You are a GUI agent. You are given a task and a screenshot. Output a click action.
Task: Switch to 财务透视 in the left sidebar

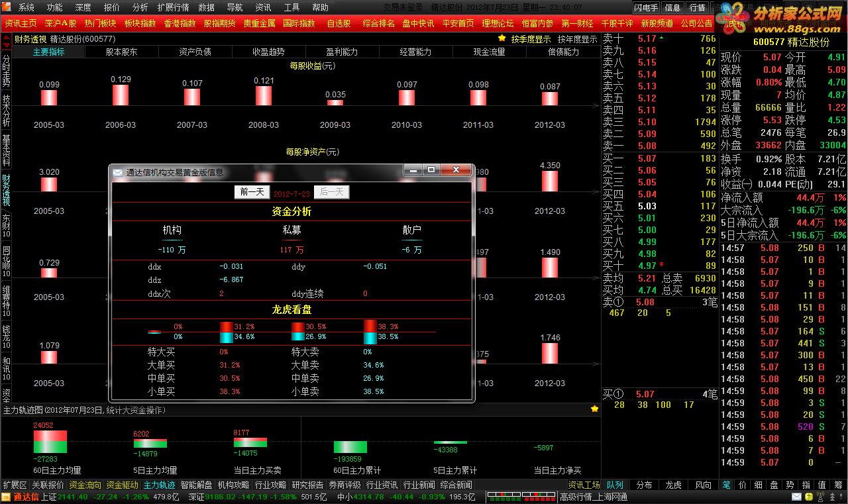pos(6,189)
